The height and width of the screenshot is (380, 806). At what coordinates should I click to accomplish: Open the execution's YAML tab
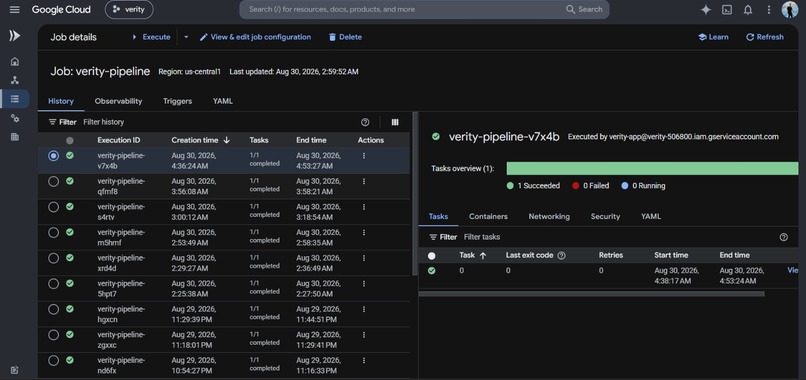pos(651,216)
